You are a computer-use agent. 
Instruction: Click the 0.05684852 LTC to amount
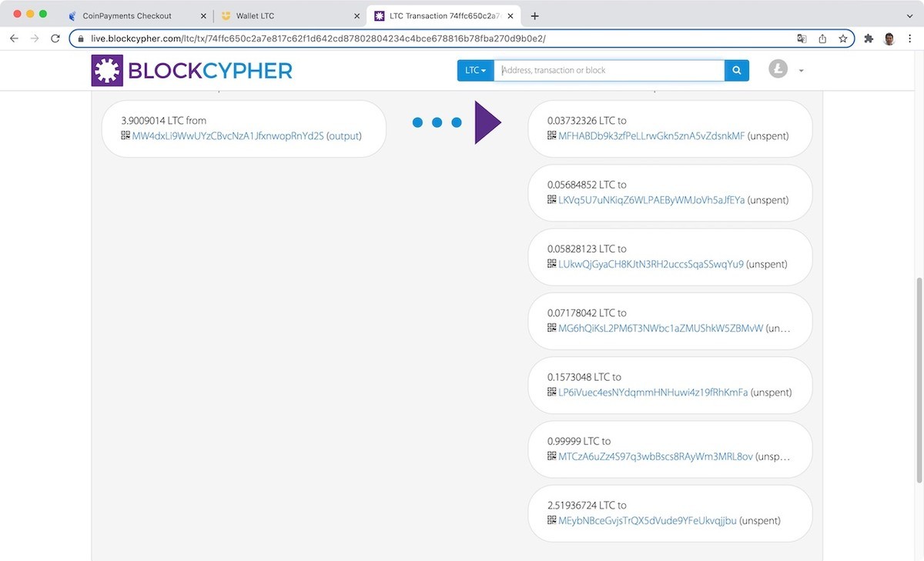[587, 185]
